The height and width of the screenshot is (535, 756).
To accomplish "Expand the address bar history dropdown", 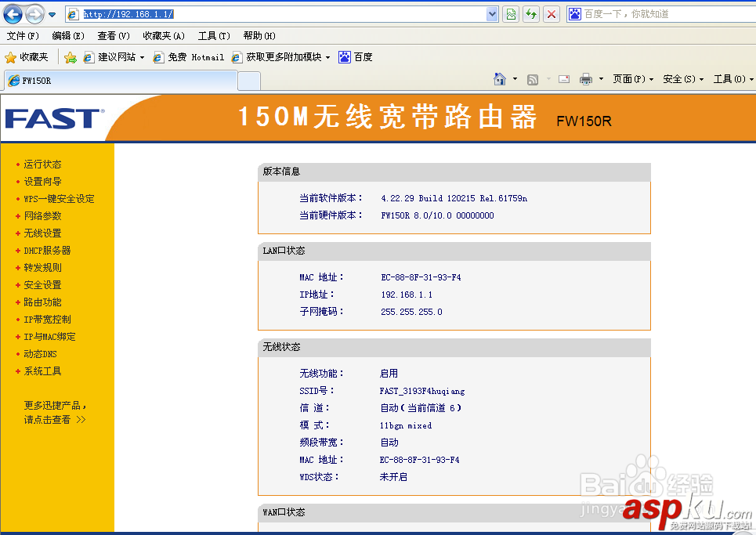I will 492,14.
